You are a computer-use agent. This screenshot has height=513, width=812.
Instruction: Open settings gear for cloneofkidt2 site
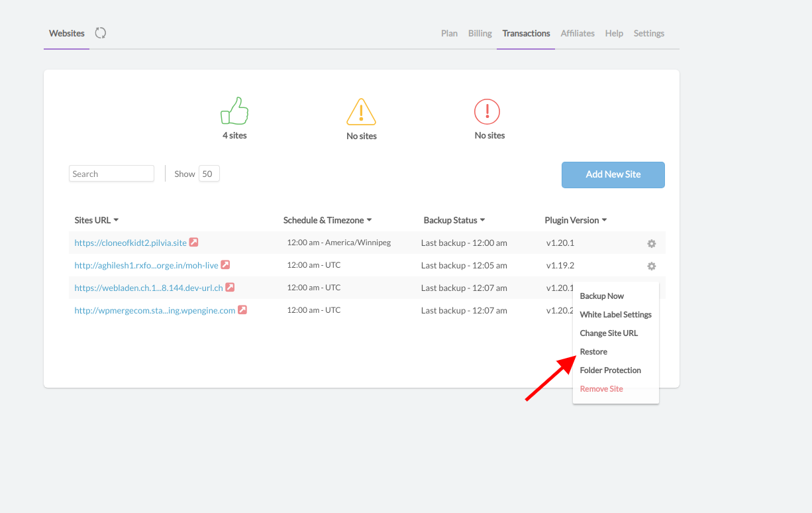coord(651,243)
